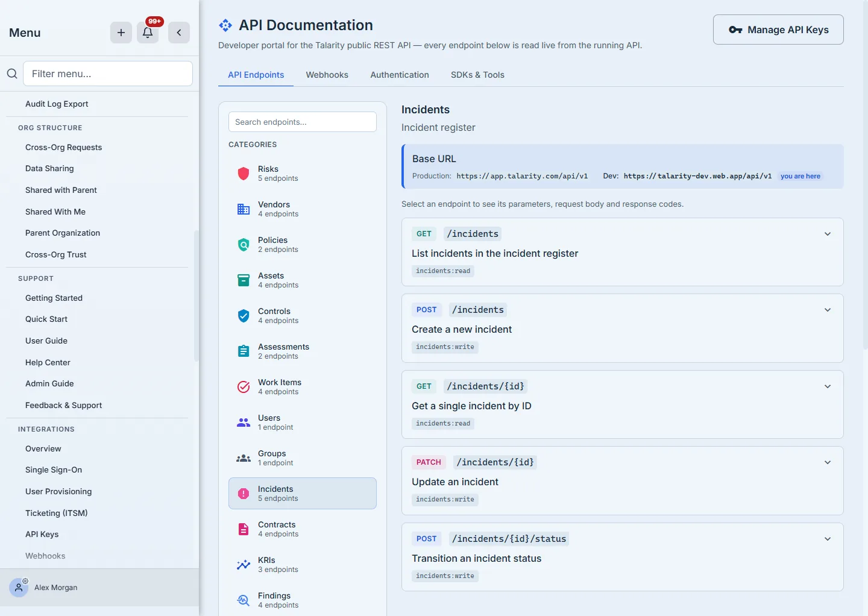Image resolution: width=868 pixels, height=616 pixels.
Task: Expand the POST /incidents endpoint chevron
Action: (828, 310)
